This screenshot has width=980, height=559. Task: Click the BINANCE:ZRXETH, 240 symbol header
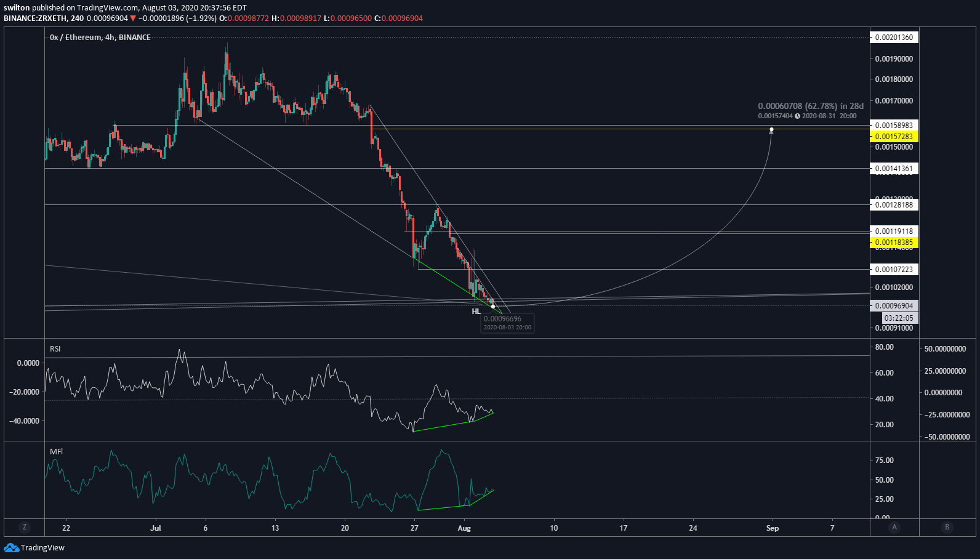coord(44,18)
